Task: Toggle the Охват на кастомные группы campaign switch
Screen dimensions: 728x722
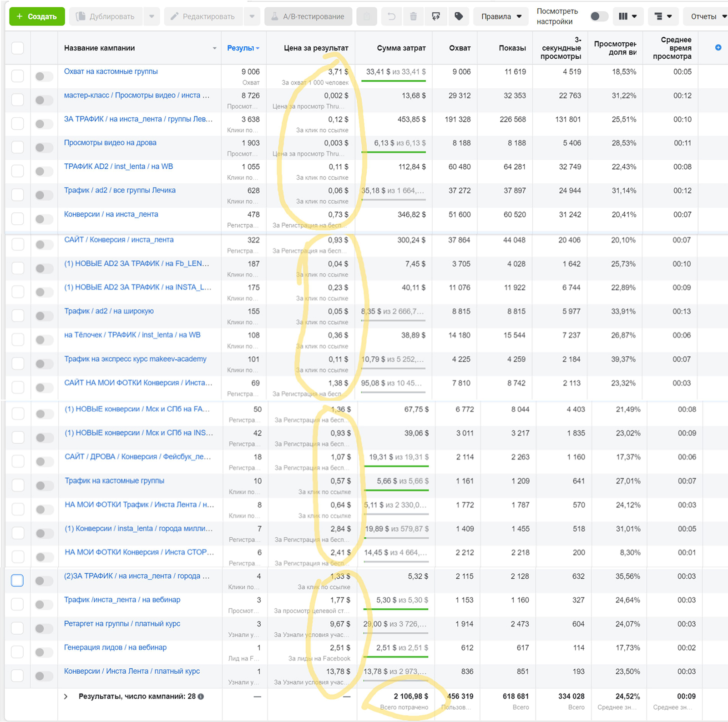Action: pyautogui.click(x=44, y=76)
